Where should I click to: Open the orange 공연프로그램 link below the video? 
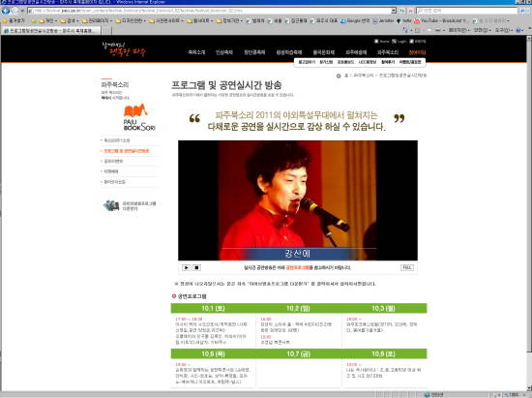click(297, 267)
